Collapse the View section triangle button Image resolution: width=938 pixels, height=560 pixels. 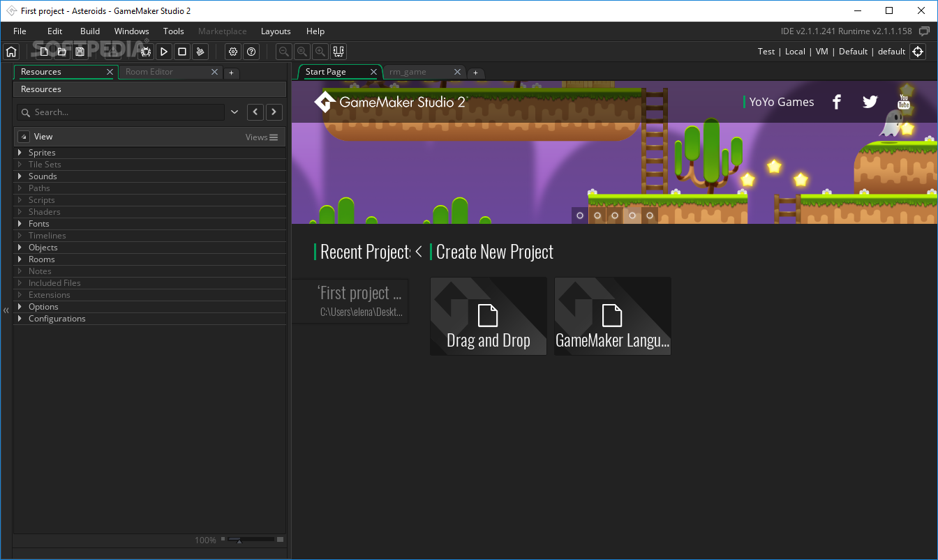pos(24,137)
